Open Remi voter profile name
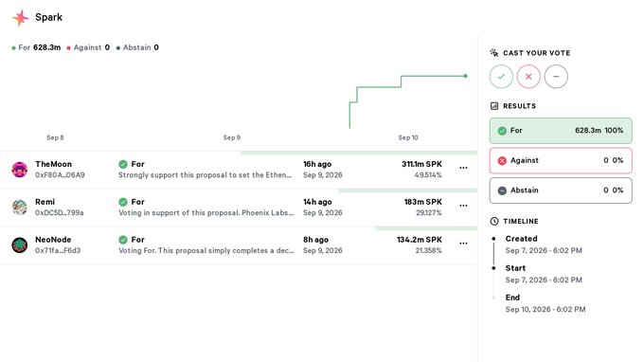The image size is (644, 362). click(x=45, y=202)
